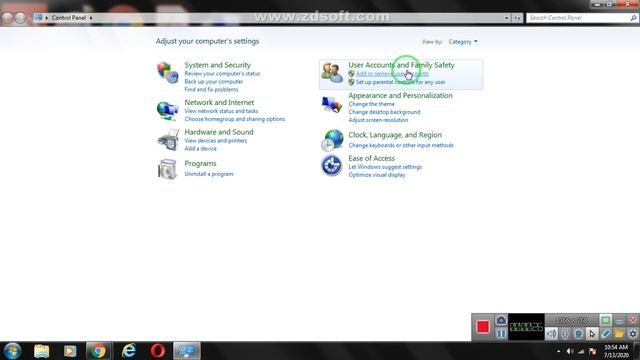This screenshot has height=360, width=640.
Task: Click the search magnifier icon
Action: (633, 18)
